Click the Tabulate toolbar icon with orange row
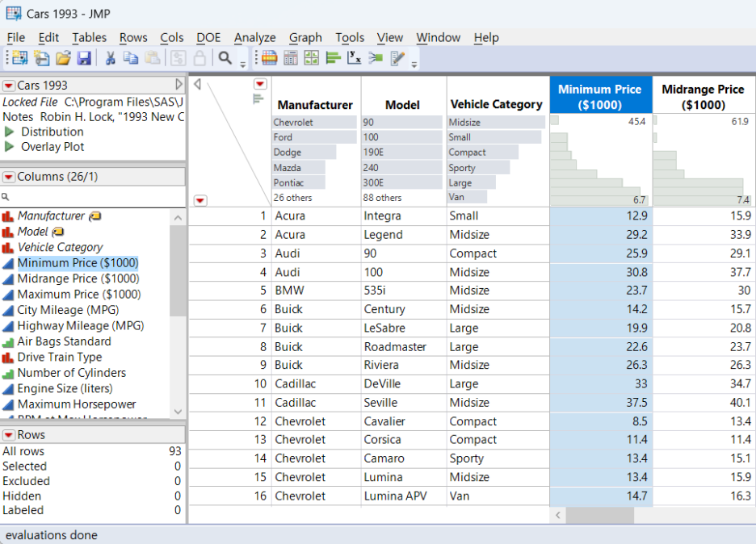The width and height of the screenshot is (756, 544). click(x=269, y=58)
